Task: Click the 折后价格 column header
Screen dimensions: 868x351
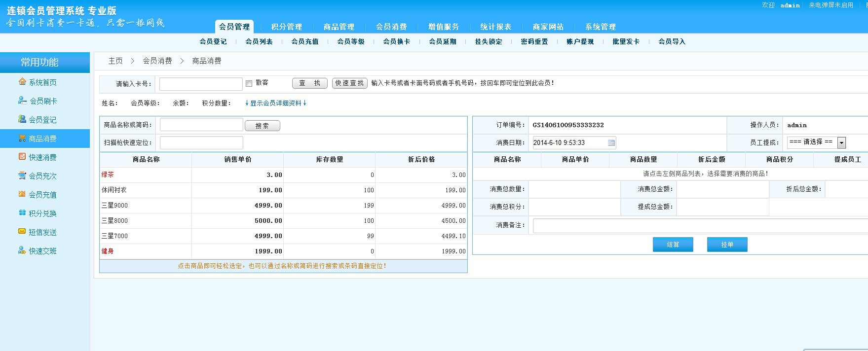Action: [421, 160]
